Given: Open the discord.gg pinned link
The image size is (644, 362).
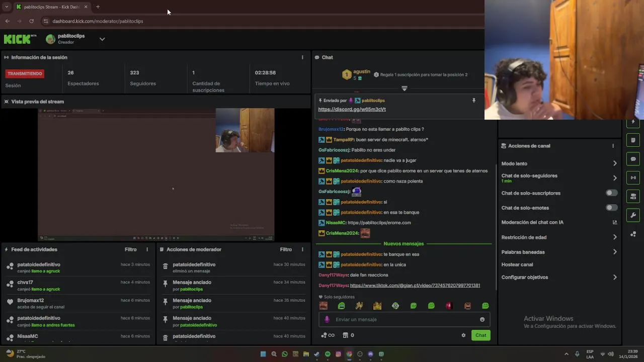Looking at the screenshot, I should pyautogui.click(x=352, y=109).
